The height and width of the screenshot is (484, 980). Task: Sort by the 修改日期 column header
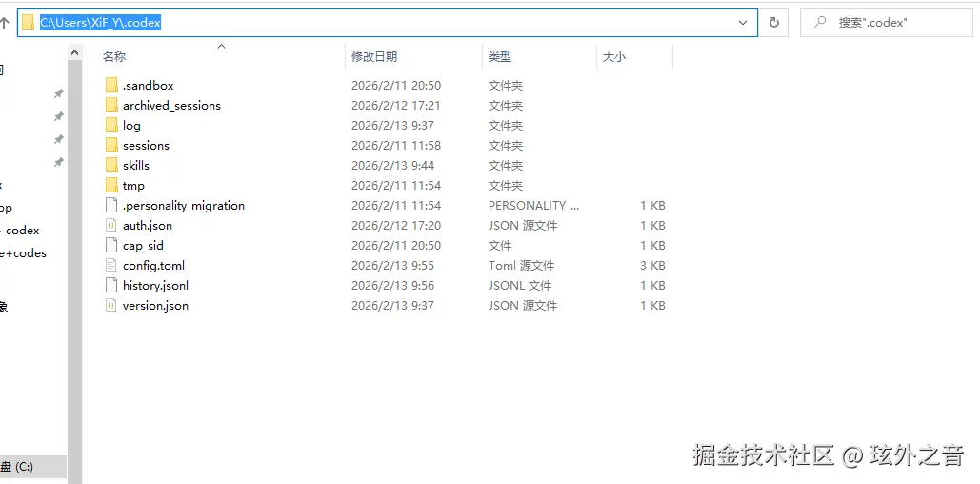click(x=374, y=57)
